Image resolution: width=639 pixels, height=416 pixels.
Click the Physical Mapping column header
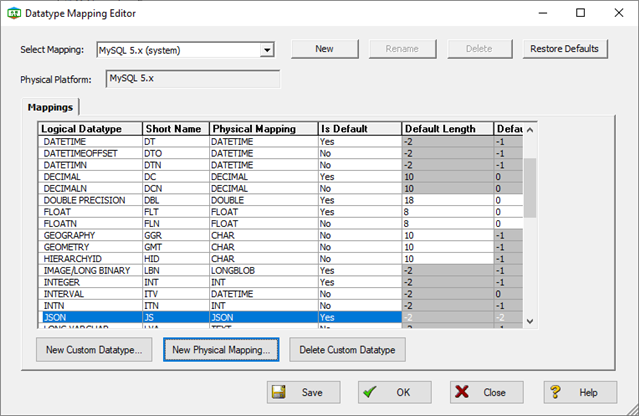pyautogui.click(x=263, y=129)
